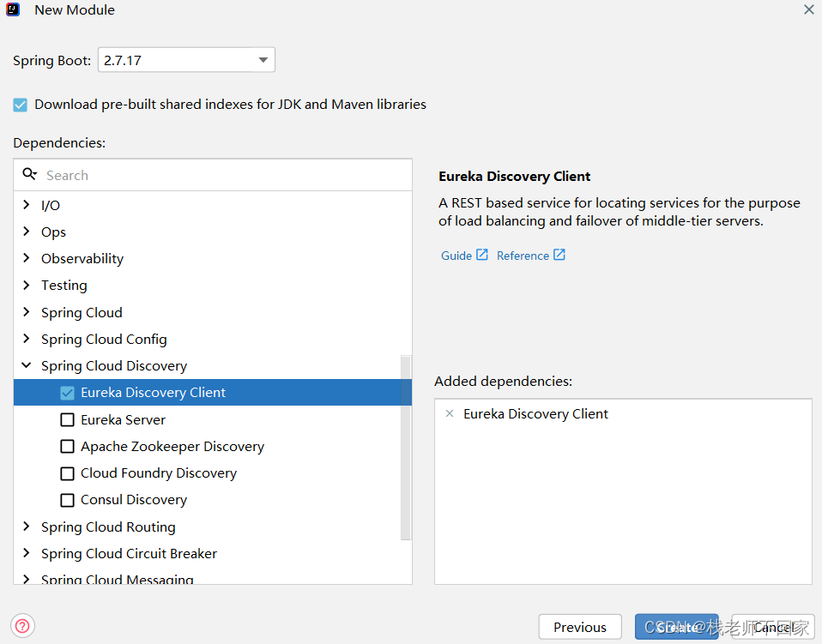This screenshot has height=644, width=822.
Task: Open the help question mark icon
Action: pos(22,626)
